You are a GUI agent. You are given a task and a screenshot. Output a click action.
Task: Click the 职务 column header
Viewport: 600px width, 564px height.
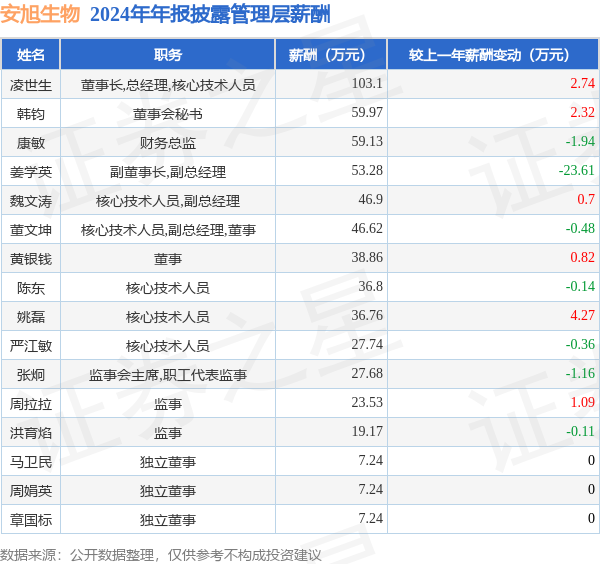coord(168,55)
